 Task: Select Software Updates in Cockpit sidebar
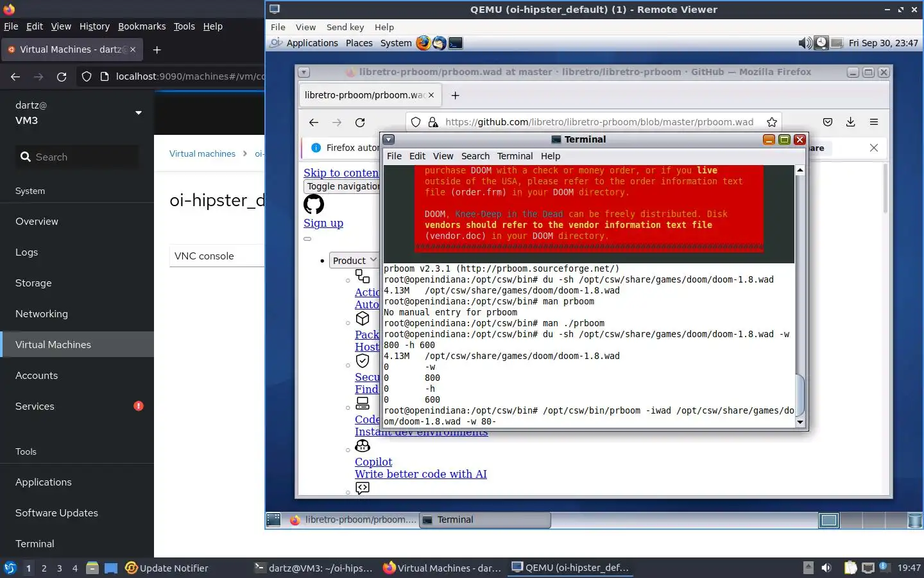tap(77, 513)
